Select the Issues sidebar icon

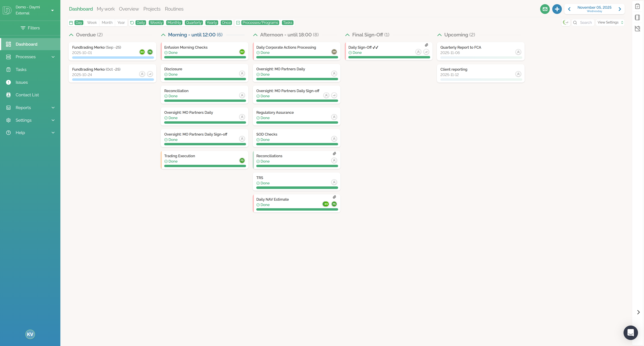pos(8,82)
